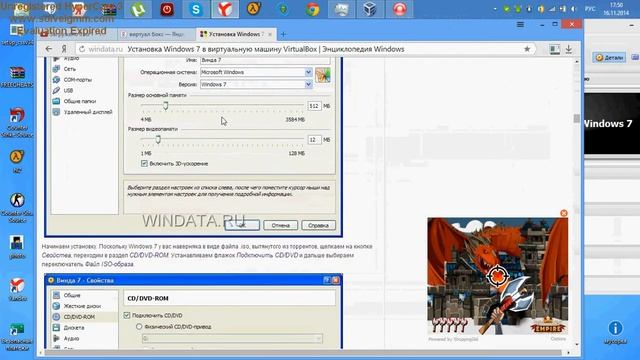Click the red record button taskbar icon
This screenshot has width=640, height=360.
point(400,9)
